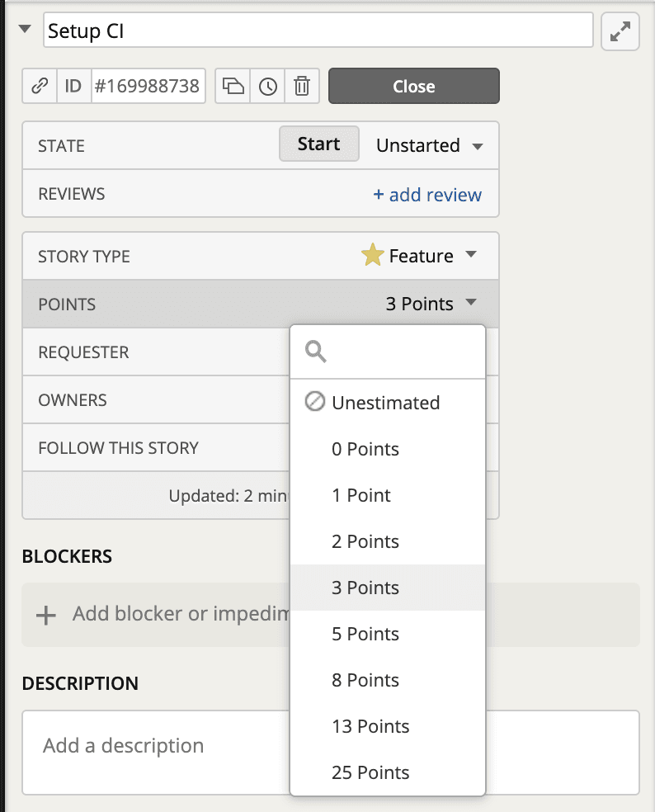Click the add review link
Viewport: 655px width, 812px height.
427,195
